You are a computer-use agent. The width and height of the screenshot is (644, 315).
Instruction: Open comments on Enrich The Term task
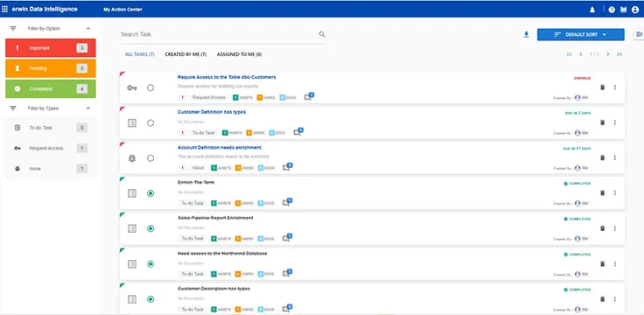287,202
